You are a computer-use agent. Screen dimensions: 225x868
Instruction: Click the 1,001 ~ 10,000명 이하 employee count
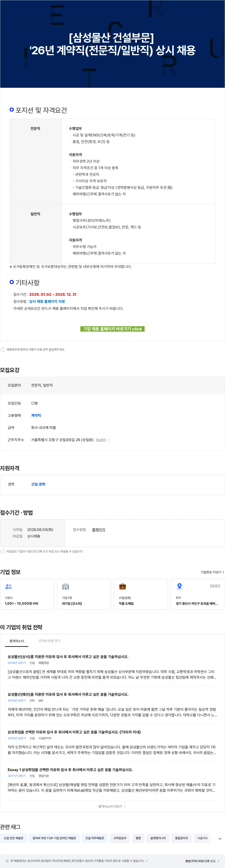(22, 604)
